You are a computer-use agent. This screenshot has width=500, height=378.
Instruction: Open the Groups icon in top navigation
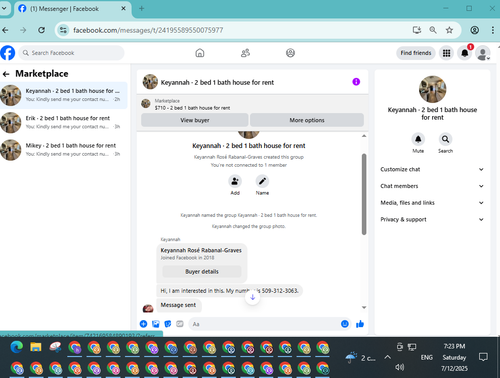click(290, 53)
